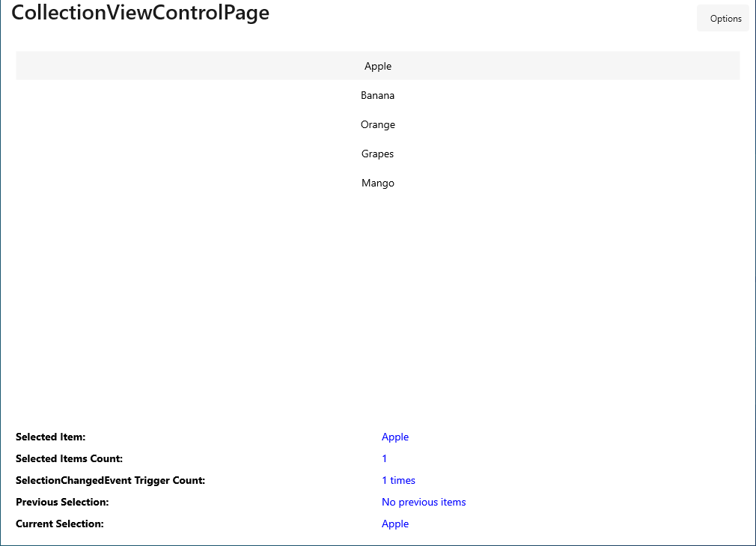Click the Selected Item: label

(51, 437)
